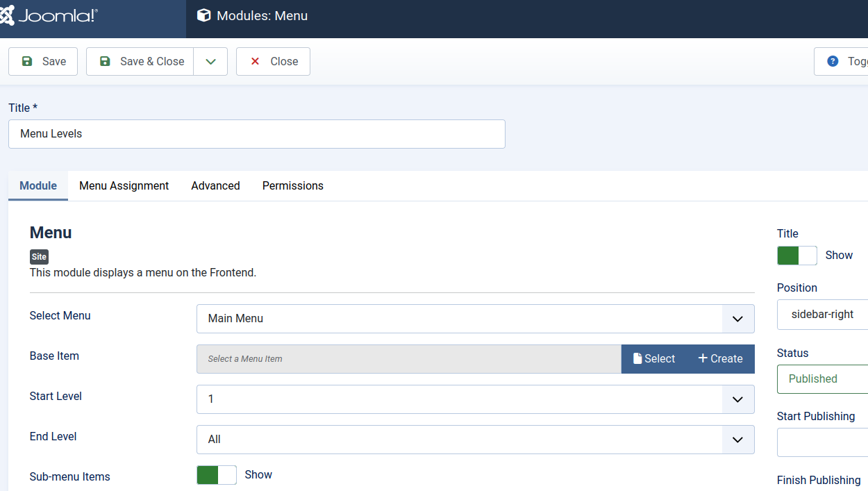Screen dimensions: 868x491
Task: Click into the Title input field
Action: pos(256,134)
